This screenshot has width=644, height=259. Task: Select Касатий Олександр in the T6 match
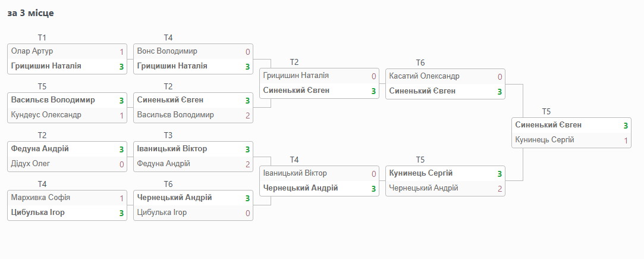click(424, 76)
